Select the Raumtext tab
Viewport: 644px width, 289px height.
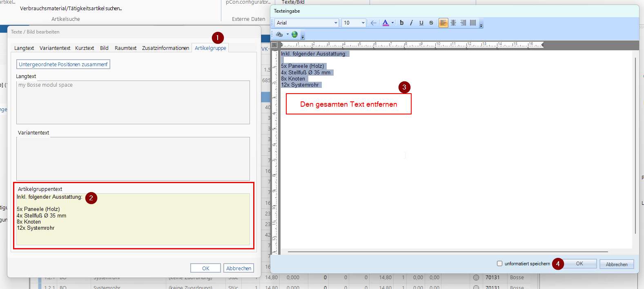(x=125, y=48)
